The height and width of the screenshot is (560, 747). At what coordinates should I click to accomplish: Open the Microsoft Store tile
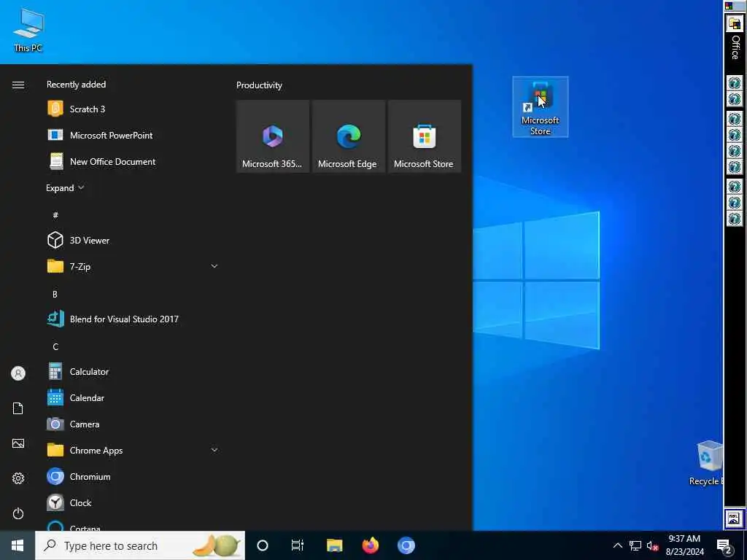point(424,136)
